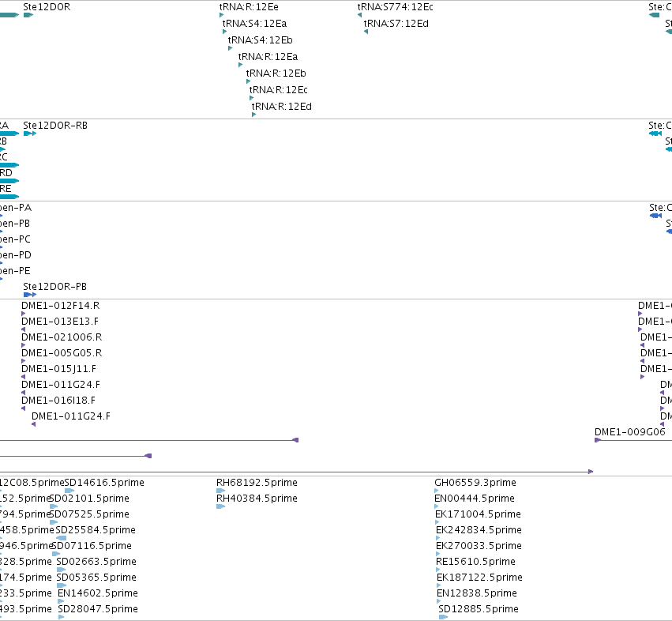Click the RE15610.5prime label
The image size is (672, 621).
click(475, 562)
